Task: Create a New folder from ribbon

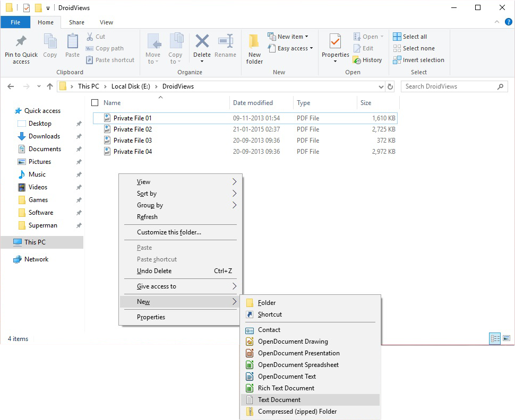Action: 254,49
